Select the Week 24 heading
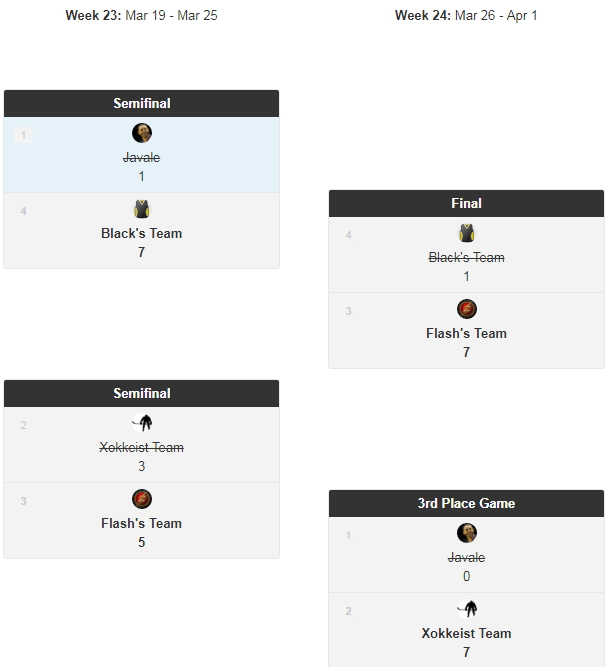 click(x=466, y=15)
